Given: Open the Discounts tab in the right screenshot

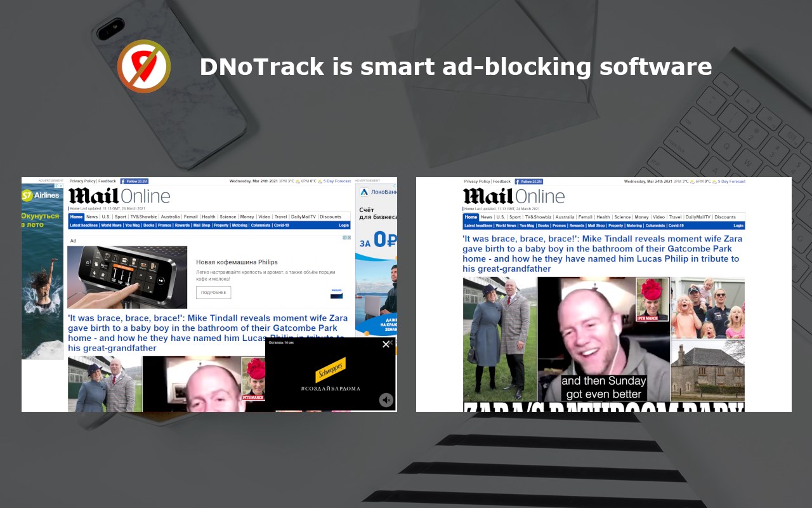Looking at the screenshot, I should coord(725,217).
